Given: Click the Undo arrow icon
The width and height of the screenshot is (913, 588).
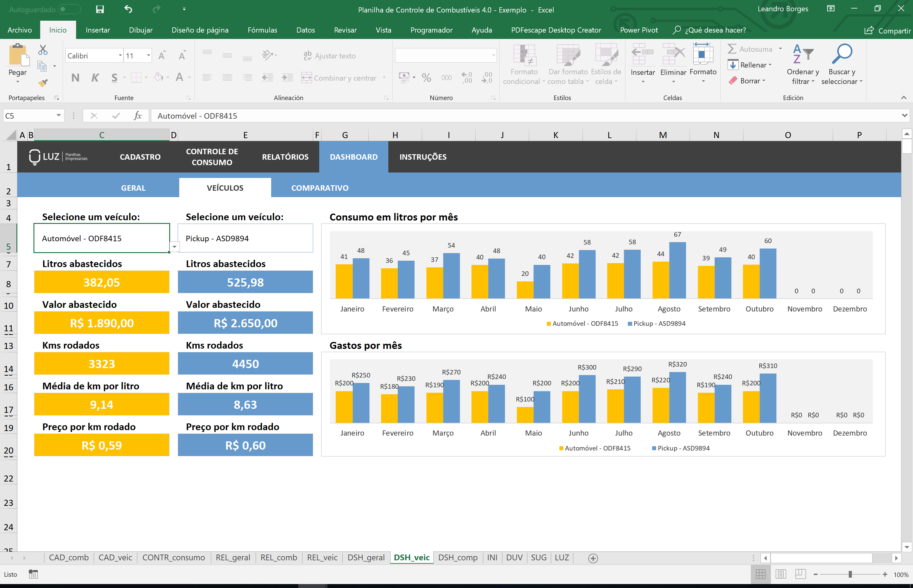Looking at the screenshot, I should [128, 9].
